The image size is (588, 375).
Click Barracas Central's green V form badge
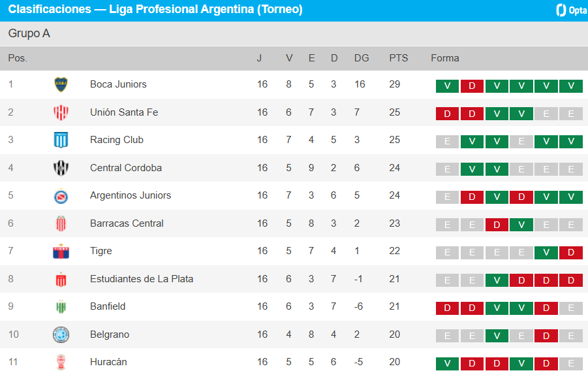click(521, 225)
